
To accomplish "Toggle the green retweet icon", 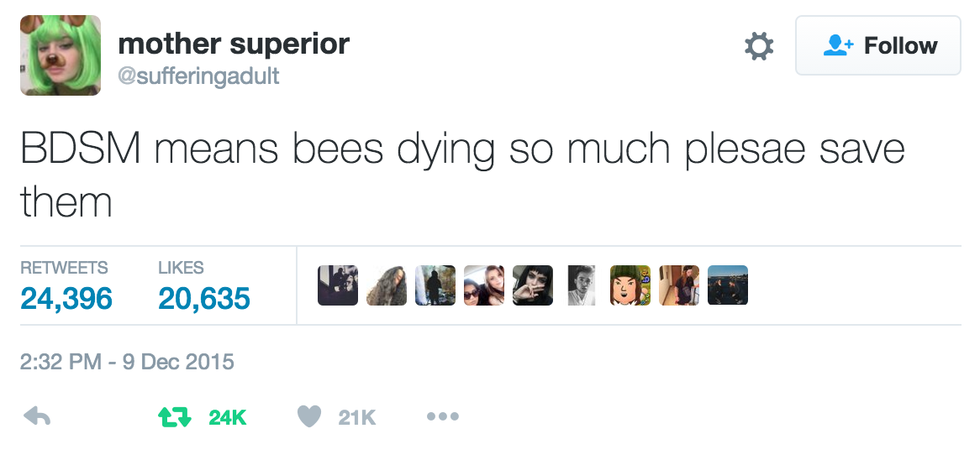I will pyautogui.click(x=173, y=417).
